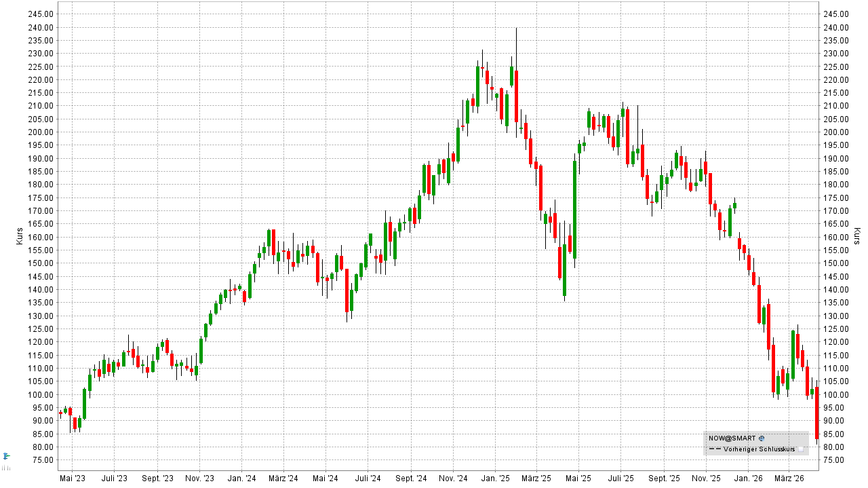868x488 pixels.
Task: Click the Sept. '25 date label
Action: (663, 478)
